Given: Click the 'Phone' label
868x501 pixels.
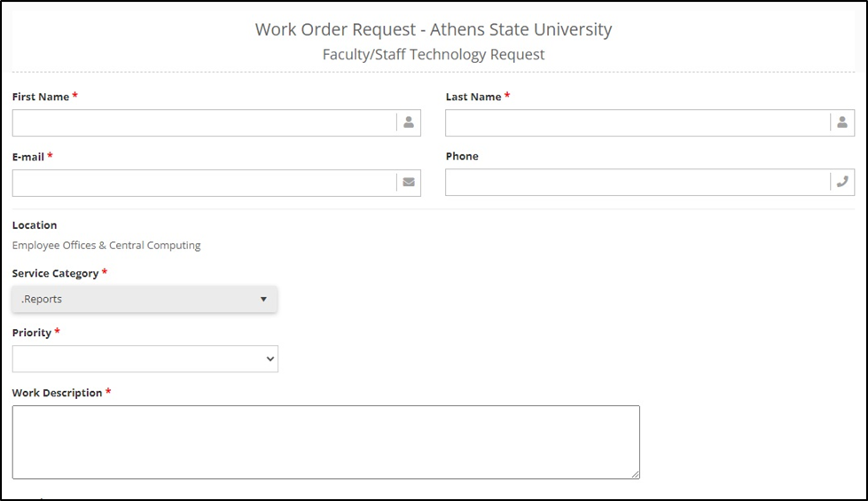Looking at the screenshot, I should click(x=462, y=156).
